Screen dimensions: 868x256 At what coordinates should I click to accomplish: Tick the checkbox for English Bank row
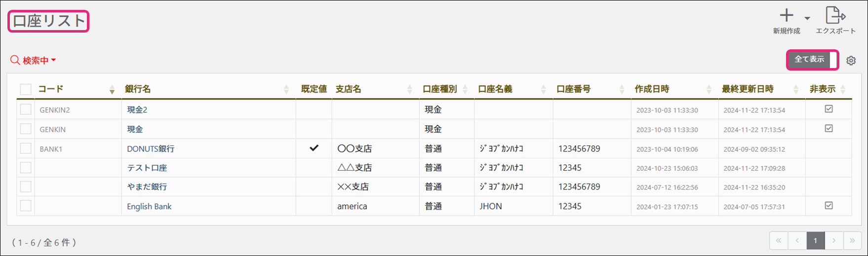(26, 206)
